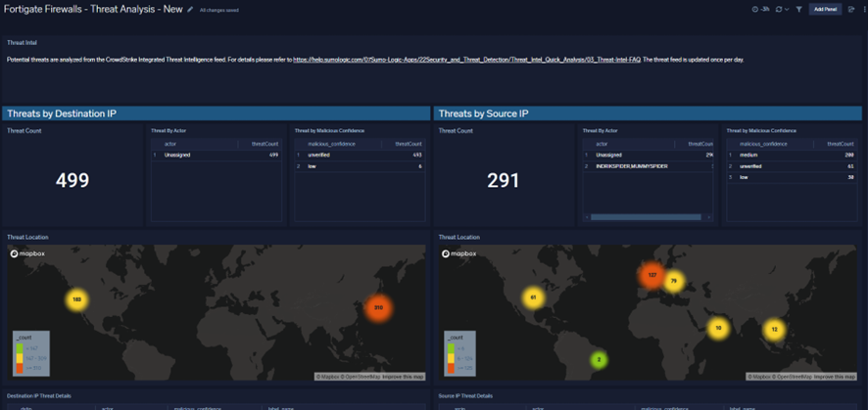Click the 291 threat count value
This screenshot has width=868, height=410.
(504, 180)
